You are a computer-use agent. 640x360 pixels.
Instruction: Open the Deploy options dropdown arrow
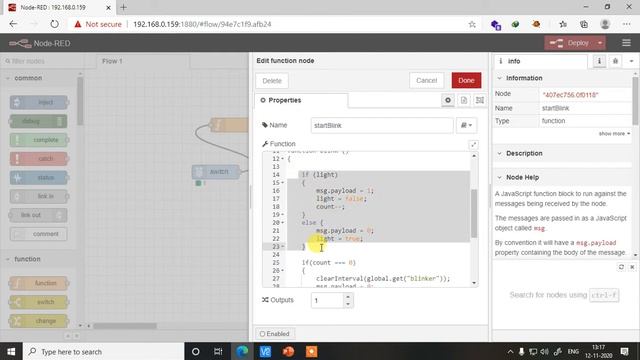coord(600,43)
